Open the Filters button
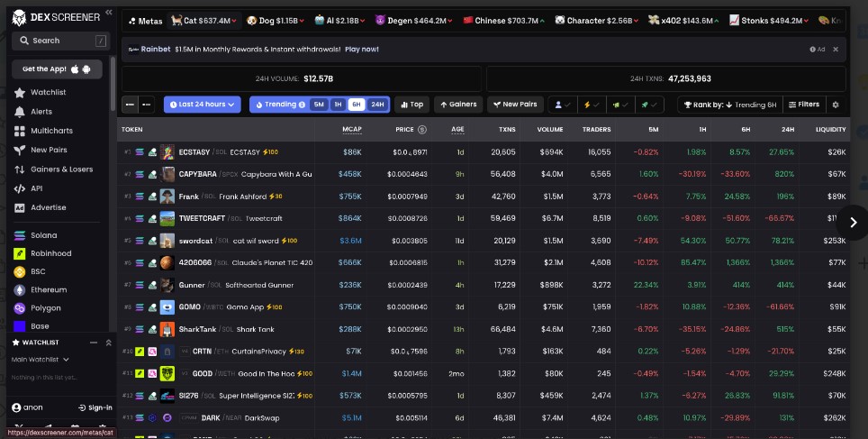The height and width of the screenshot is (439, 868). (x=804, y=105)
